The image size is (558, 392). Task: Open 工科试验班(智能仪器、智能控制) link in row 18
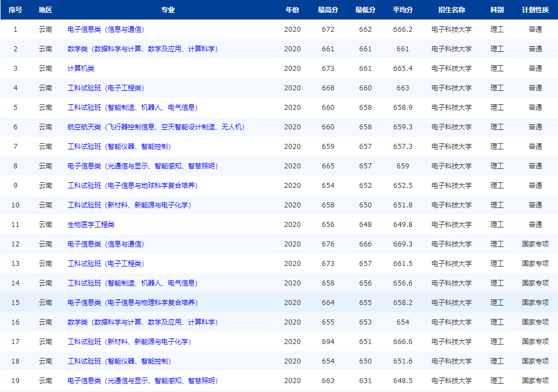coord(119,361)
